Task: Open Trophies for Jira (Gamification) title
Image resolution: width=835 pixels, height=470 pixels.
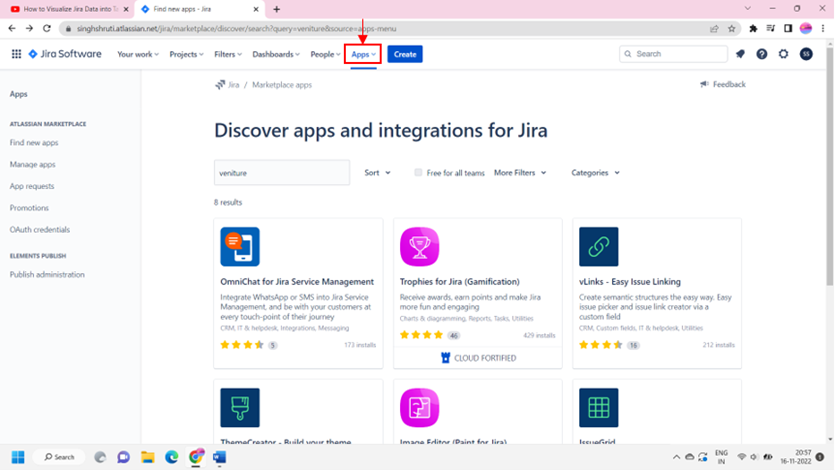Action: (460, 282)
